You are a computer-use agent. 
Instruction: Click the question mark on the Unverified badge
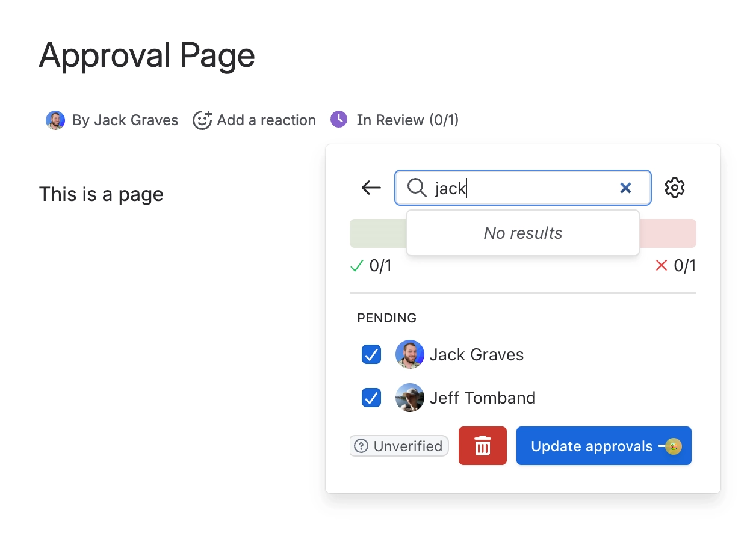coord(361,446)
